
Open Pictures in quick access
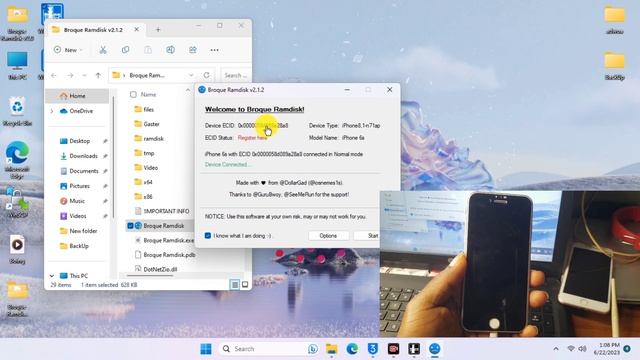80,186
